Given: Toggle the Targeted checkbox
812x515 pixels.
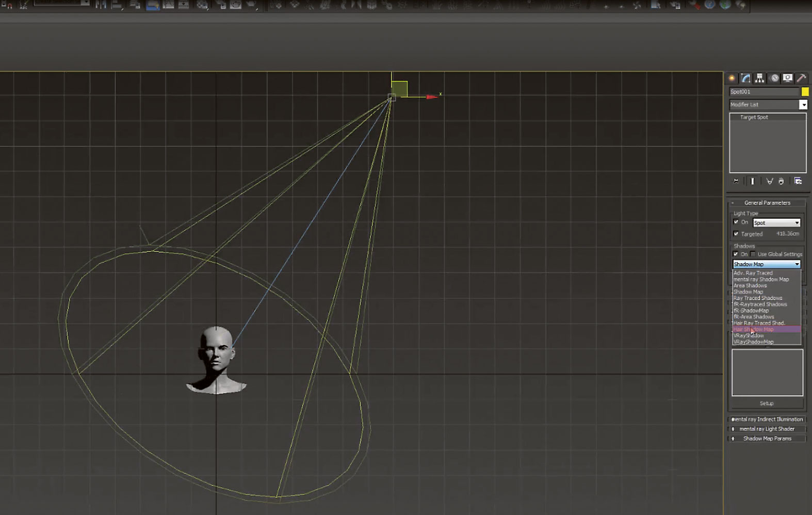Looking at the screenshot, I should coord(736,234).
